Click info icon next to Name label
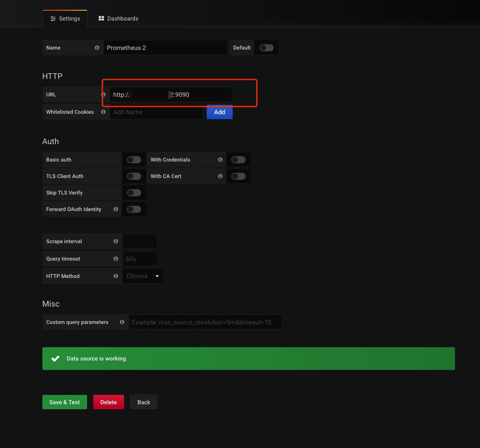480x448 pixels. 97,48
